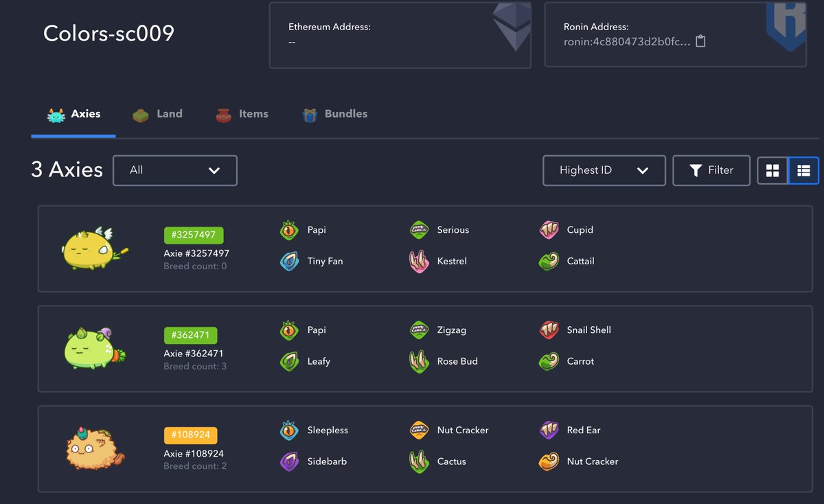Click the Breed count: 0 text
Viewport: 824px width, 504px height.
click(x=195, y=266)
